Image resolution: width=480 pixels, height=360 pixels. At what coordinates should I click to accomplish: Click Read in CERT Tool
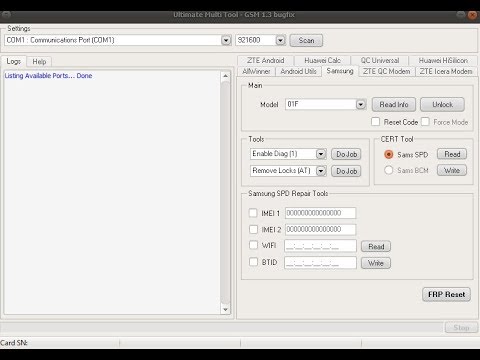coord(452,154)
